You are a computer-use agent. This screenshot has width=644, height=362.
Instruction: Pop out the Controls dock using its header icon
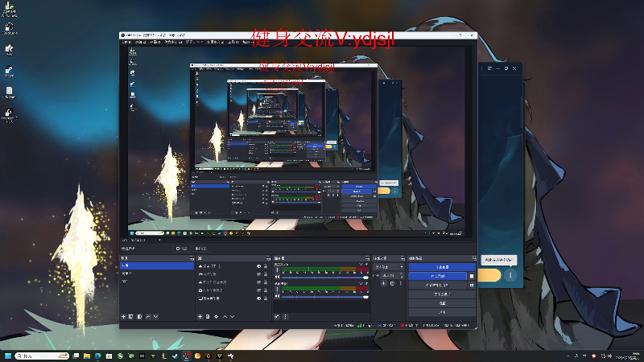pyautogui.click(x=474, y=258)
